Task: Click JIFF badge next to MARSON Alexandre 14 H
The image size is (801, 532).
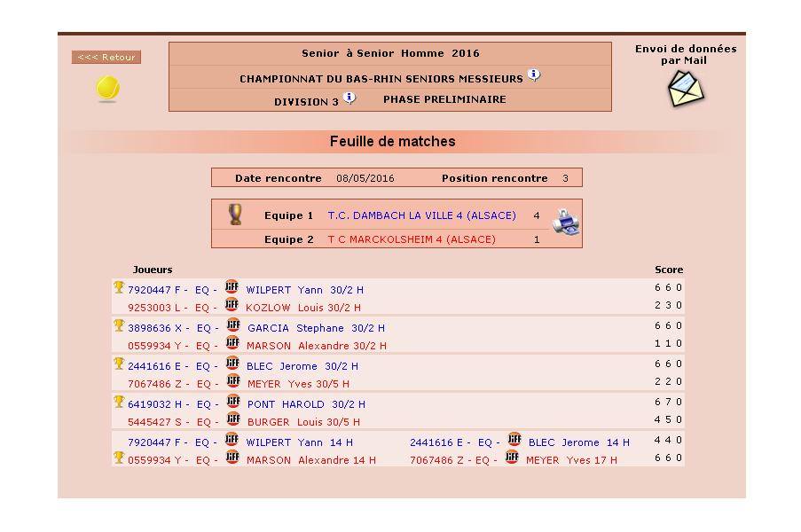Action: [x=232, y=457]
